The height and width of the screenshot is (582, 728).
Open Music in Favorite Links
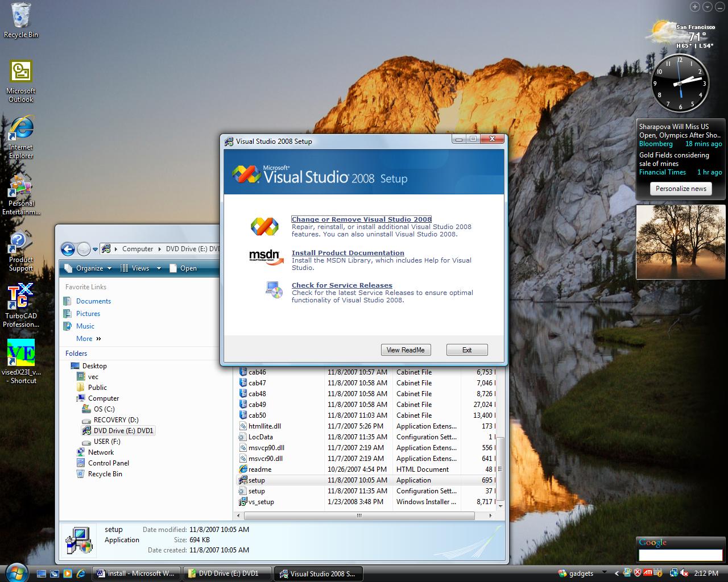[x=85, y=326]
